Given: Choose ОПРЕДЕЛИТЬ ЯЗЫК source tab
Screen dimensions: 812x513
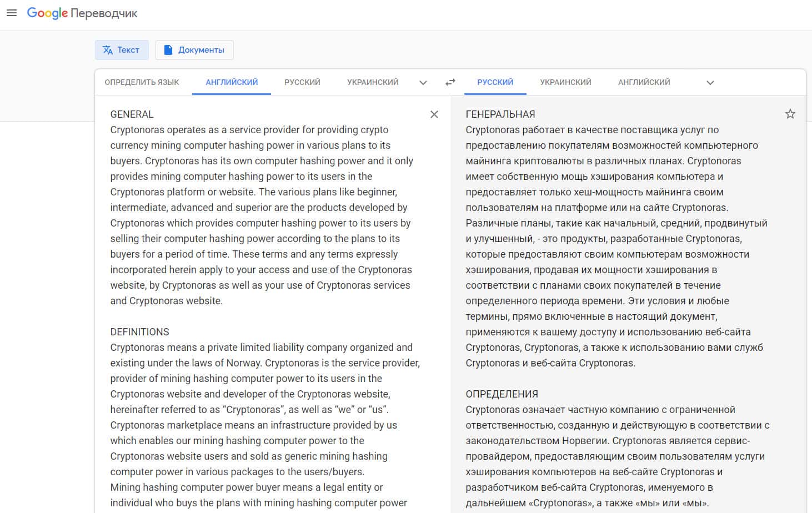Looking at the screenshot, I should (x=142, y=82).
